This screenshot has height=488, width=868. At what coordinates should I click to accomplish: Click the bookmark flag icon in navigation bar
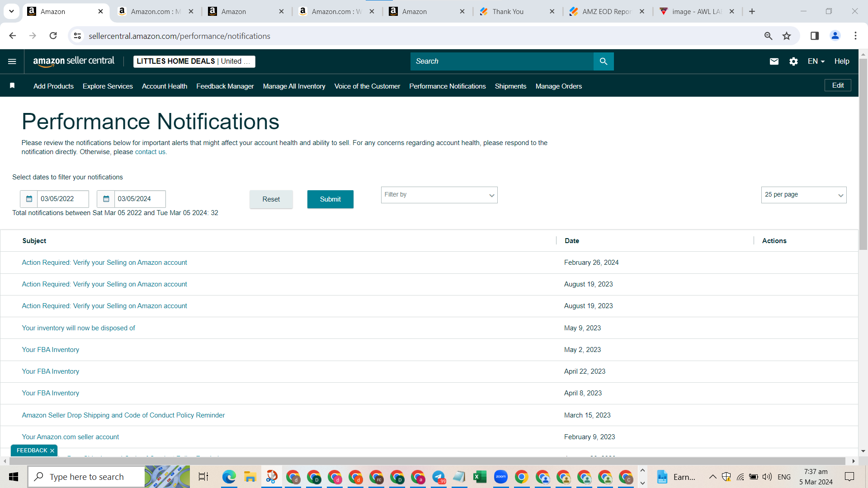click(x=12, y=86)
